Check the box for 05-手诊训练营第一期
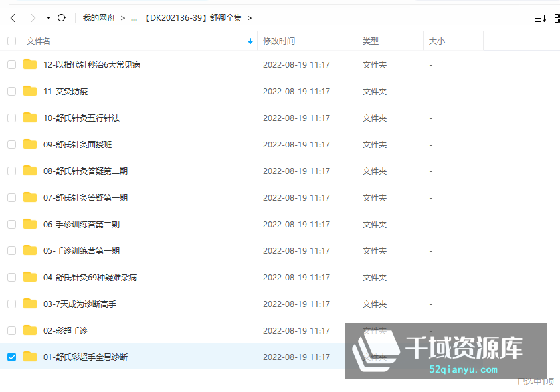Viewport: 560px width, 392px height. [x=12, y=251]
